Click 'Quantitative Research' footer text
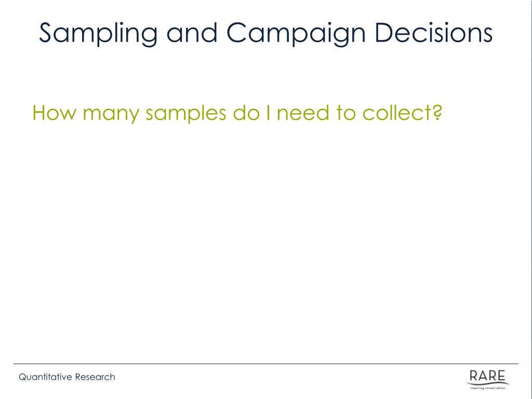Image resolution: width=532 pixels, height=399 pixels. [x=67, y=377]
